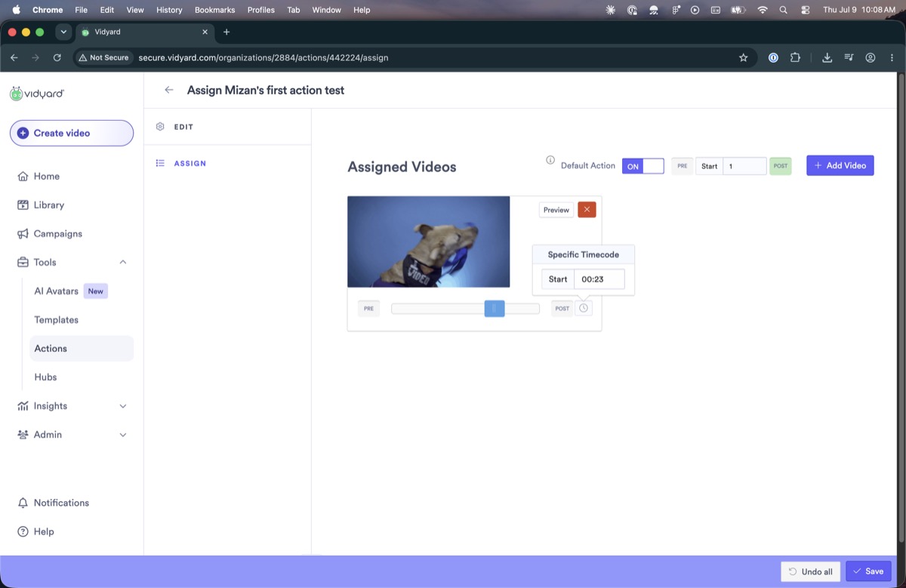Click the clock timecode icon under the video
Viewport: 906px width, 588px height.
point(584,308)
